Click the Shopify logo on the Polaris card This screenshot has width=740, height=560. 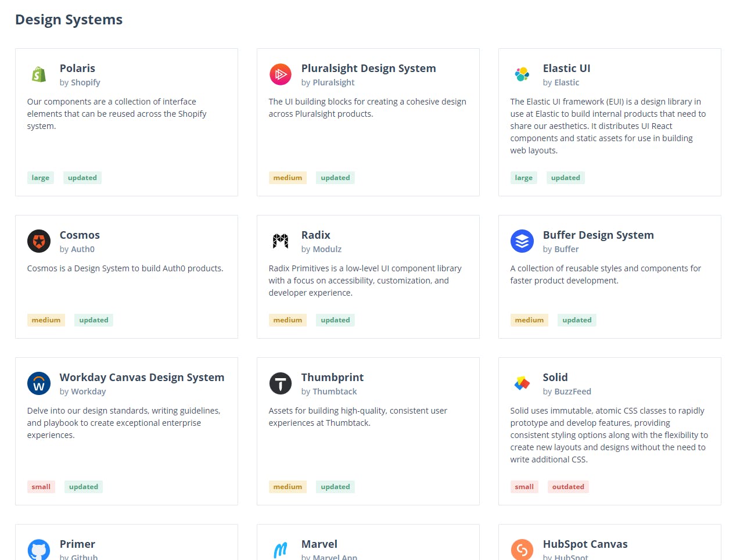point(39,74)
